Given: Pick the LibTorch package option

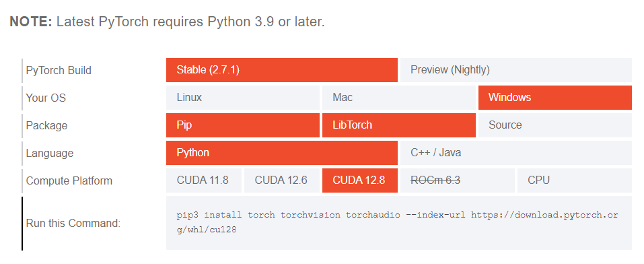Looking at the screenshot, I should [x=399, y=125].
